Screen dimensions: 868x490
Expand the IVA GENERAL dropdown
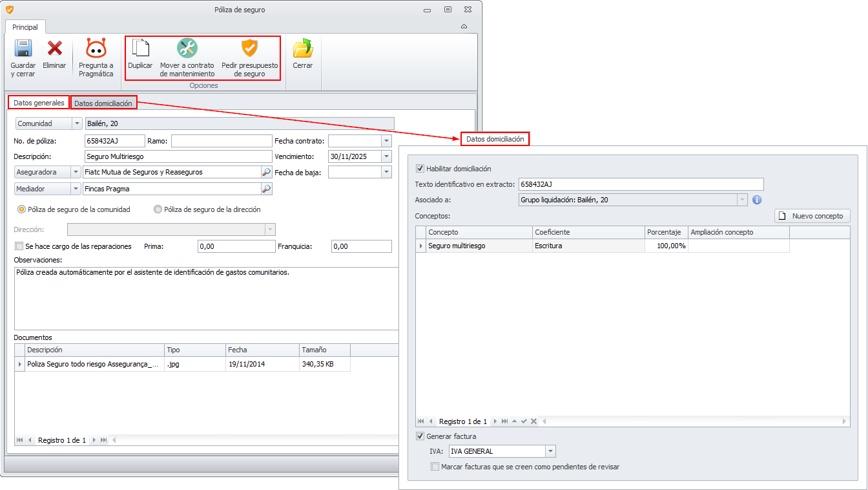[x=550, y=451]
